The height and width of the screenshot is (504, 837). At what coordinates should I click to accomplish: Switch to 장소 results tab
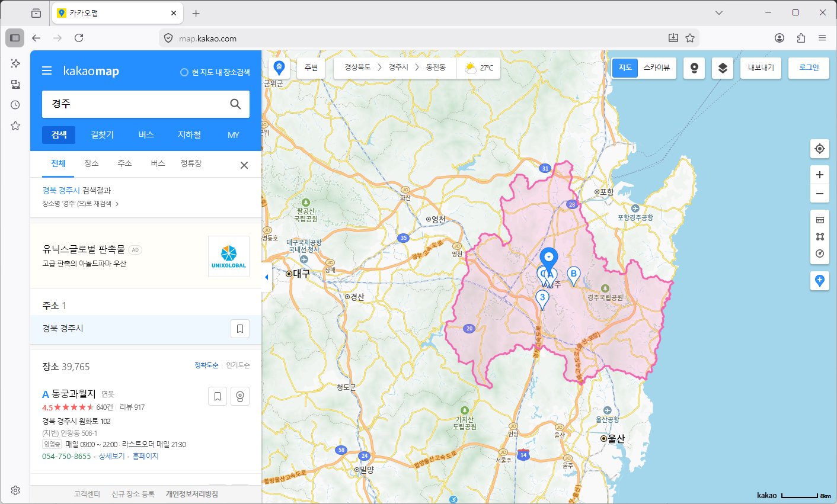click(91, 163)
